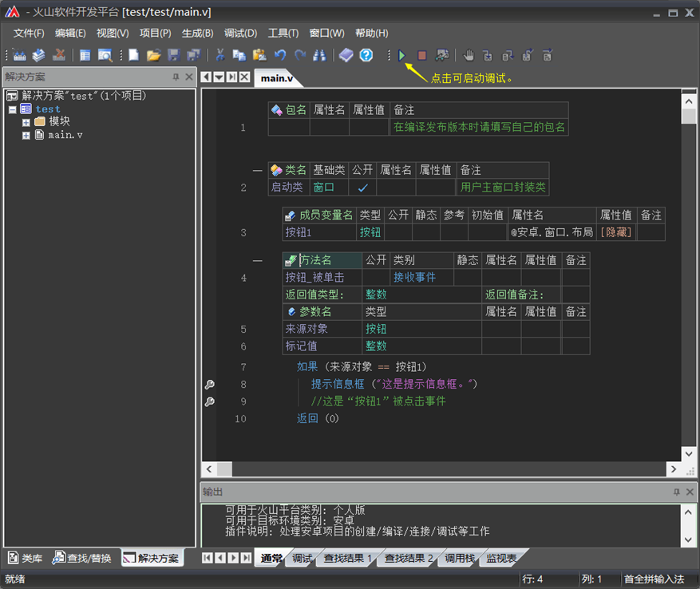Screen dimensions: 700x589
Task: Open the 生成(B) menu
Action: (x=197, y=33)
